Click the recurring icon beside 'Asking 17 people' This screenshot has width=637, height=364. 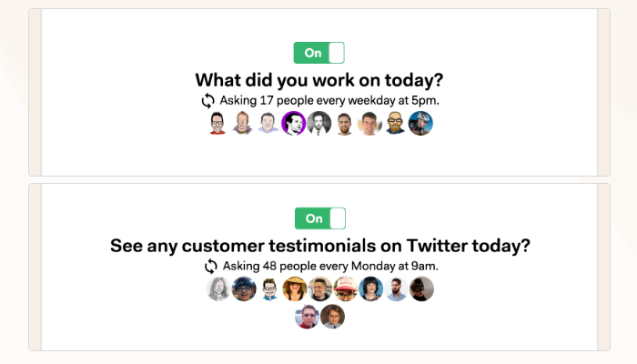click(208, 100)
